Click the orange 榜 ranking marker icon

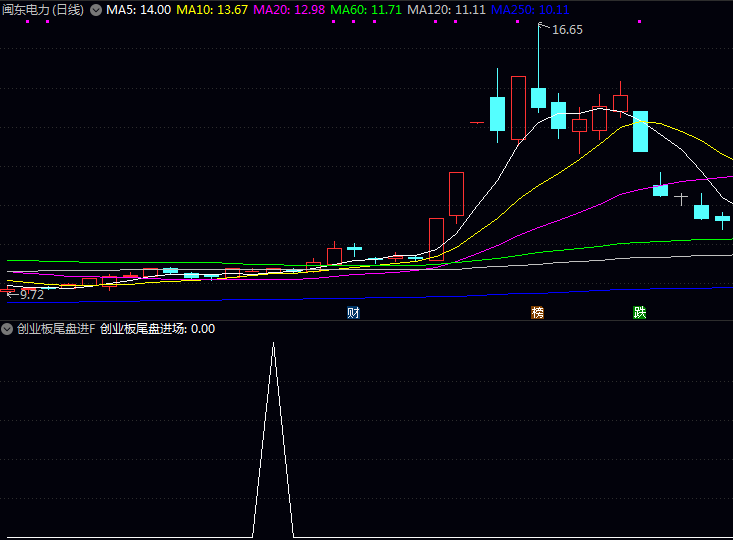pos(538,312)
